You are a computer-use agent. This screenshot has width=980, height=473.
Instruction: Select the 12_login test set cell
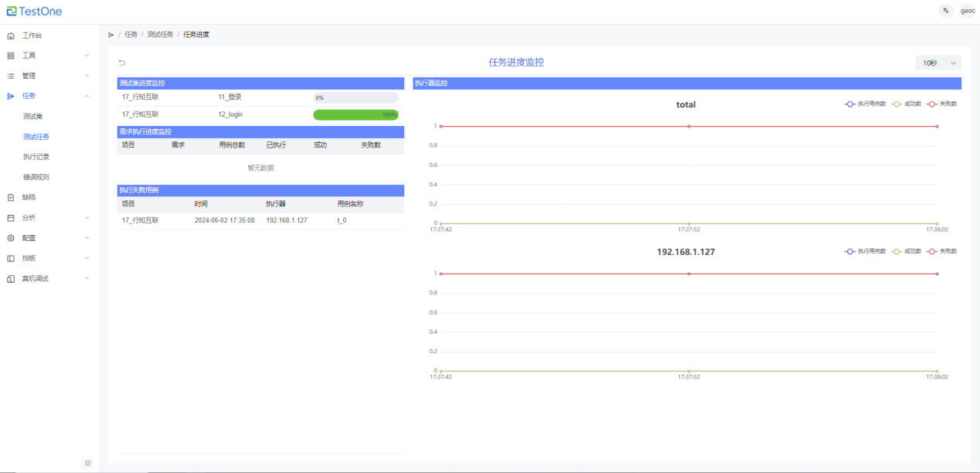230,114
